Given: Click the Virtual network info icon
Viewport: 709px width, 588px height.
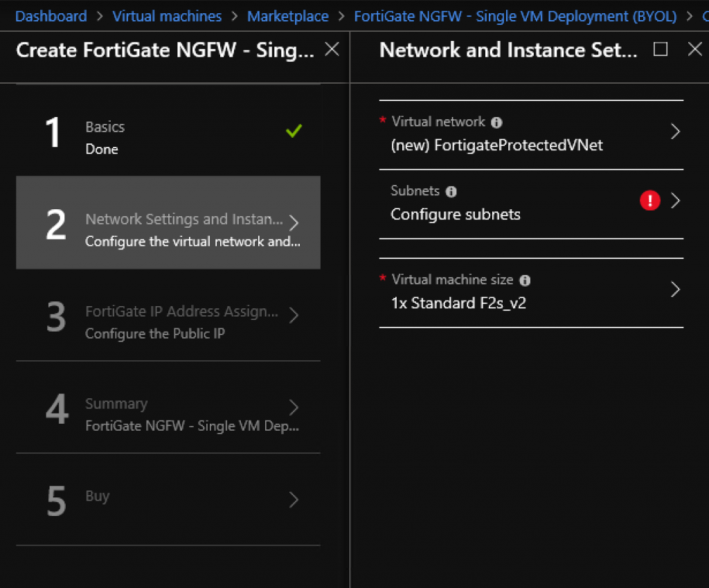Looking at the screenshot, I should click(x=496, y=123).
